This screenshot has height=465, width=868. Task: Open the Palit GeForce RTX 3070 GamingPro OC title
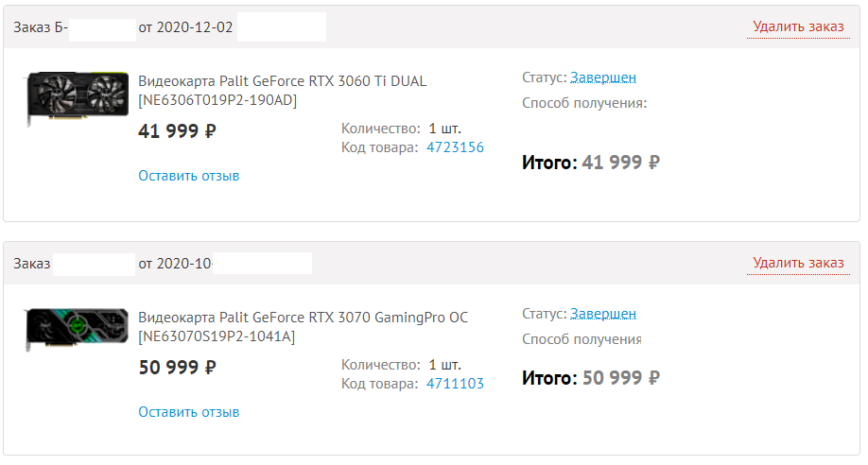[303, 326]
